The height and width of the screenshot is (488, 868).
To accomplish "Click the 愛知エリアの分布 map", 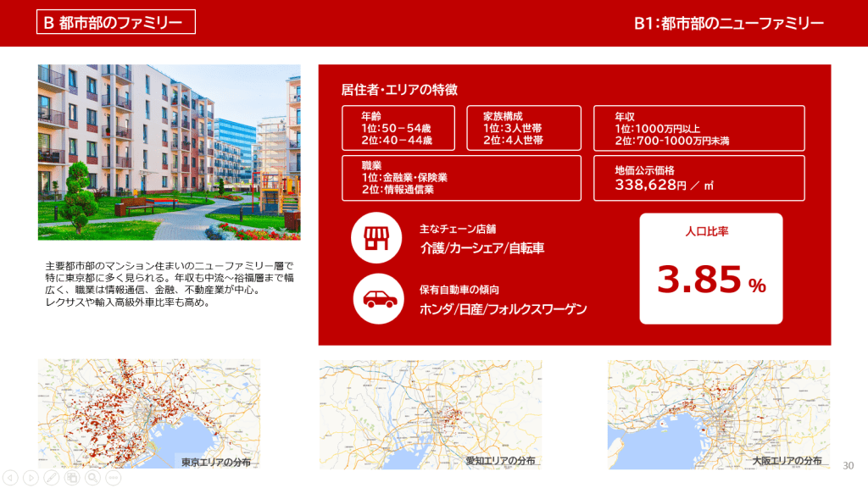I will 432,415.
